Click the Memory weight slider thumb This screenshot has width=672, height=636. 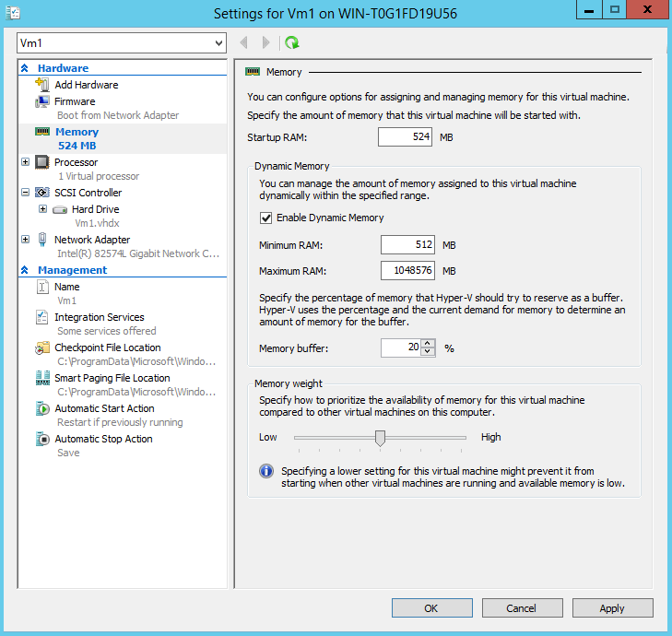tap(380, 438)
